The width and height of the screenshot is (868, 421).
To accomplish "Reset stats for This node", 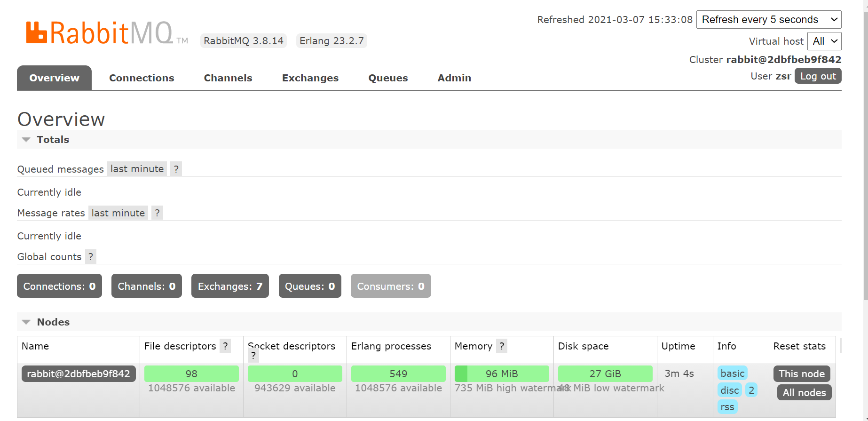I will point(801,374).
